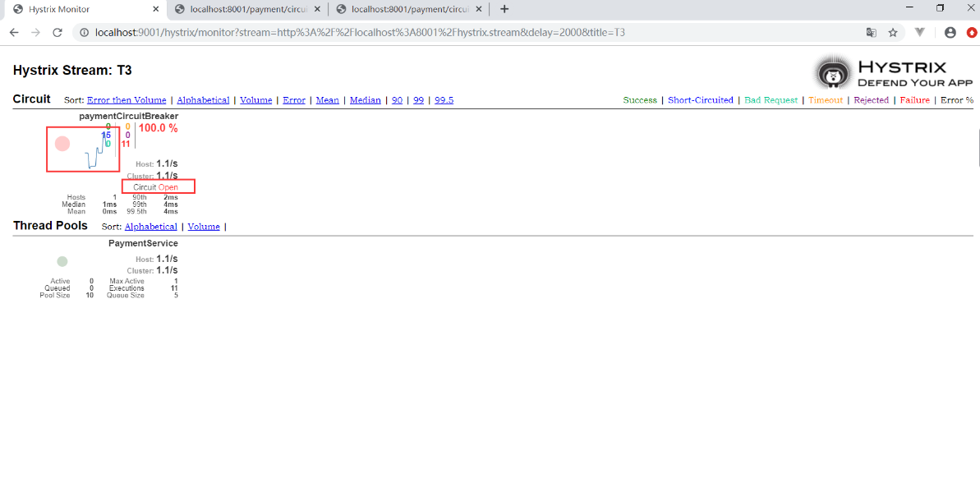Image resolution: width=980 pixels, height=478 pixels.
Task: Click the Google Translate icon in address bar
Action: pos(872,33)
